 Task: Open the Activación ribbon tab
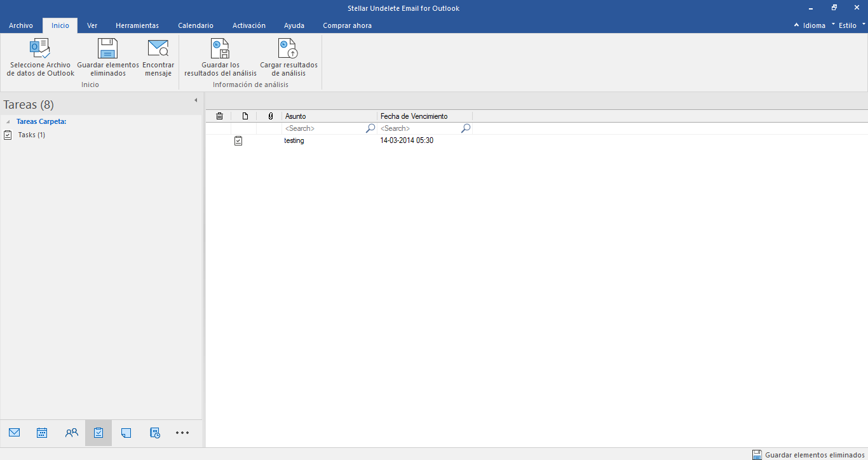249,25
